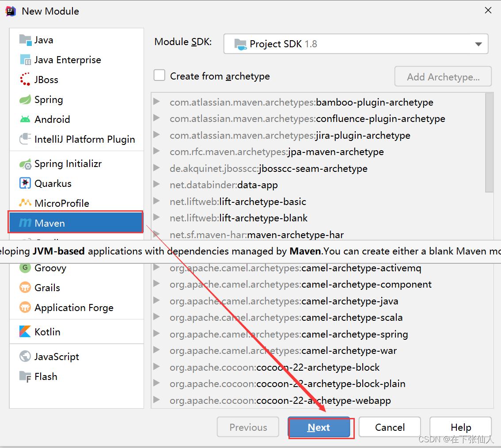This screenshot has height=448, width=501.
Task: Click the Java Enterprise icon
Action: click(25, 60)
